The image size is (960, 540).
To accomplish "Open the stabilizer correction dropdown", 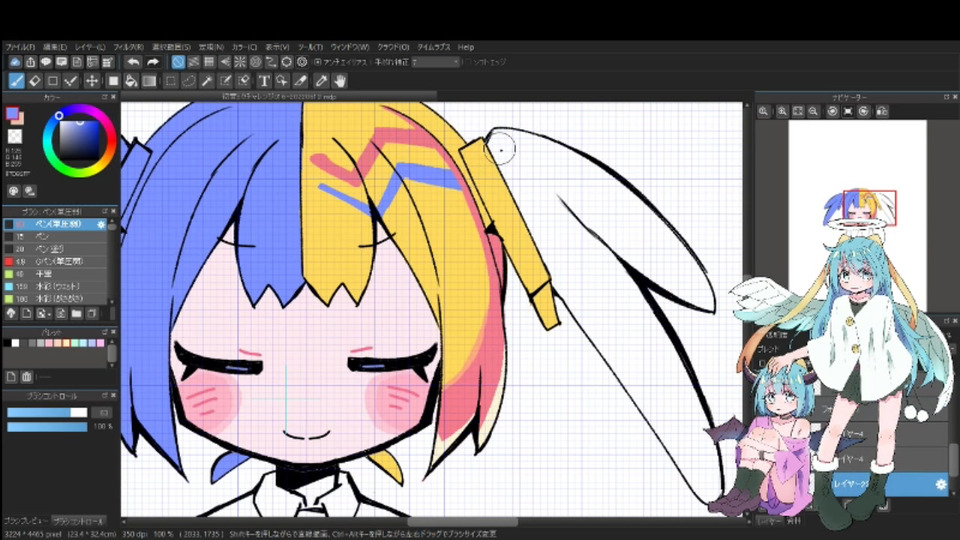I will [x=435, y=62].
